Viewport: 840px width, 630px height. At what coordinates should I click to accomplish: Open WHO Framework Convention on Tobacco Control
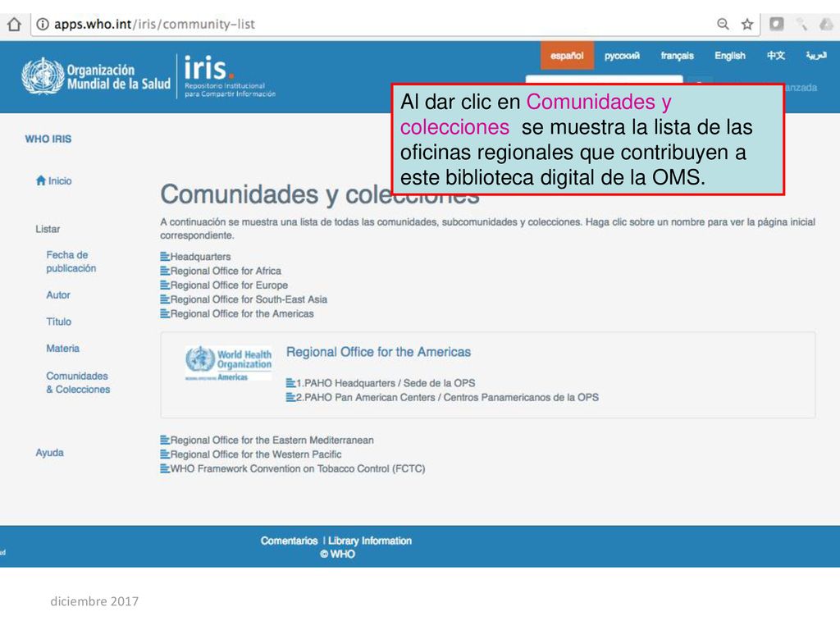298,468
